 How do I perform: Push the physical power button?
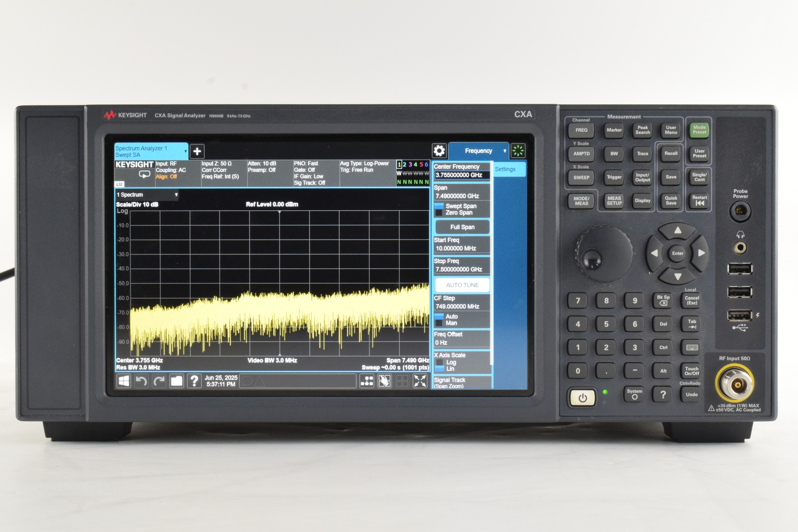(x=583, y=398)
